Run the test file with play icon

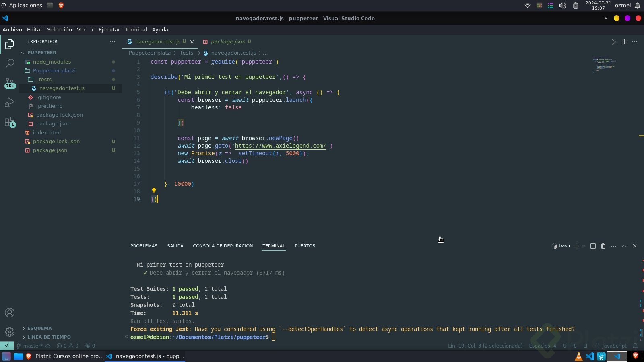(613, 42)
